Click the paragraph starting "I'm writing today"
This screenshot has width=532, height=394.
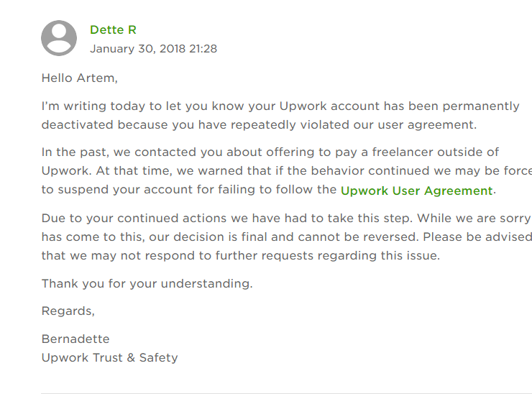(x=280, y=115)
